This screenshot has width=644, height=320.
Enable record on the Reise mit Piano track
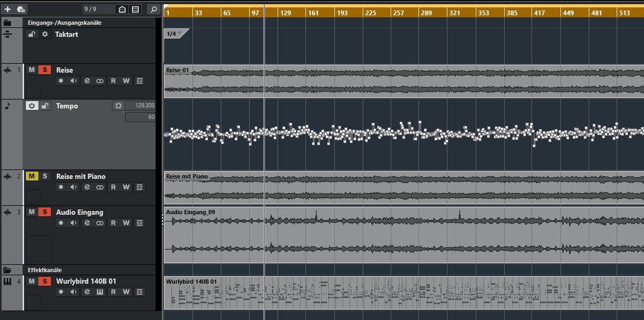coord(61,187)
